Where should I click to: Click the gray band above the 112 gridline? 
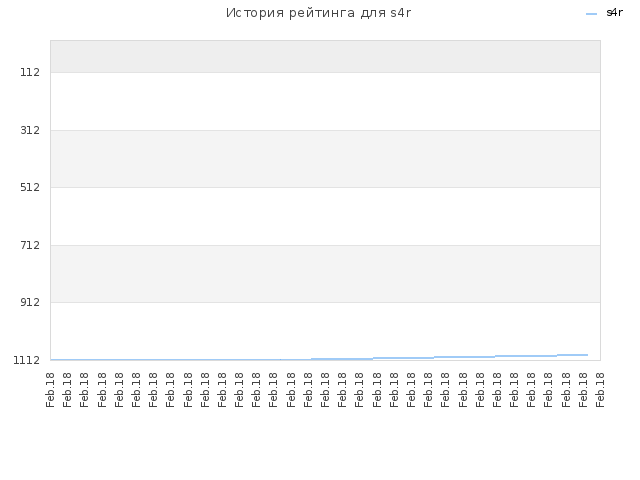[325, 56]
